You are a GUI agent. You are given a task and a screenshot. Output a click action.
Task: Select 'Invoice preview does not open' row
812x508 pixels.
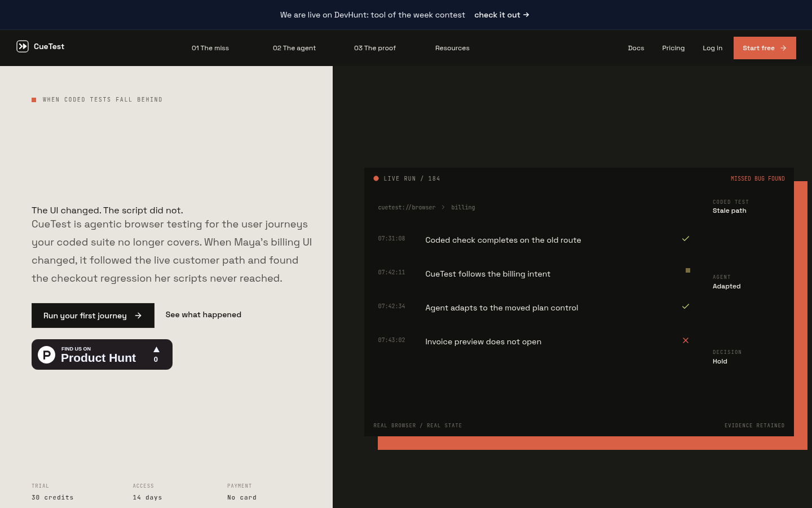(534, 341)
